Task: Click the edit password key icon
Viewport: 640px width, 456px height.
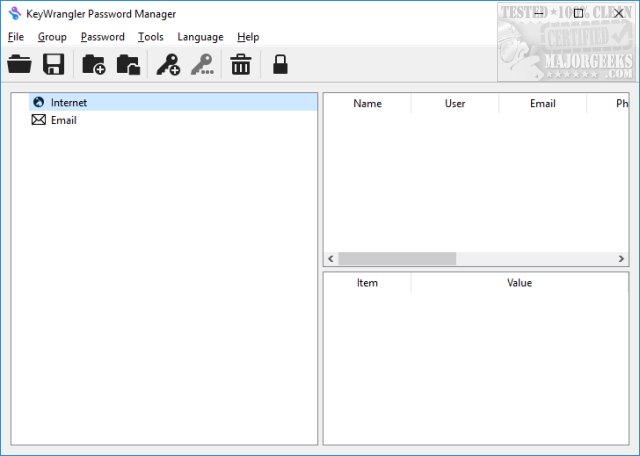Action: (x=202, y=65)
